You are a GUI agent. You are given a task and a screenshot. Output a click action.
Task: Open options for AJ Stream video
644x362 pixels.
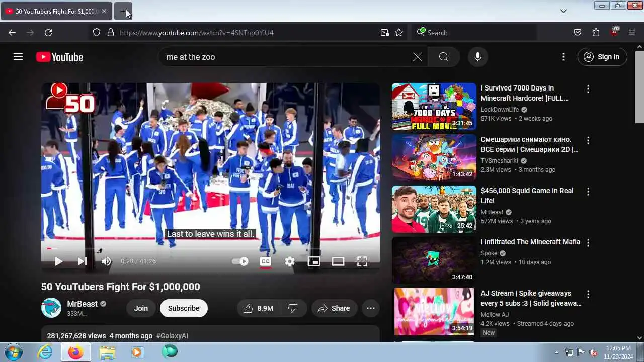pyautogui.click(x=588, y=294)
